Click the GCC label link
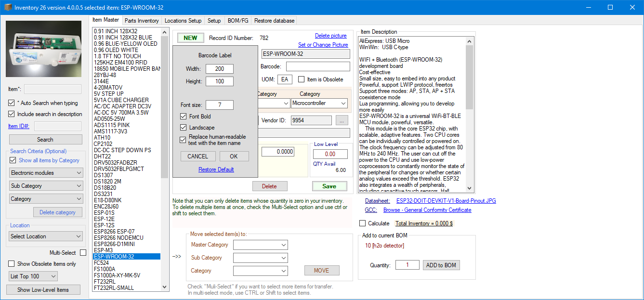This screenshot has width=644, height=300. point(371,210)
